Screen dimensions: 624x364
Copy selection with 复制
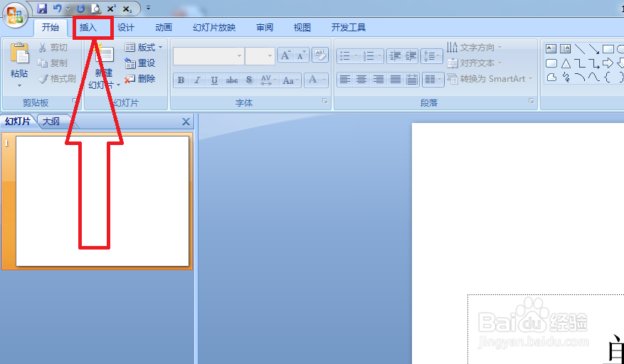(53, 63)
